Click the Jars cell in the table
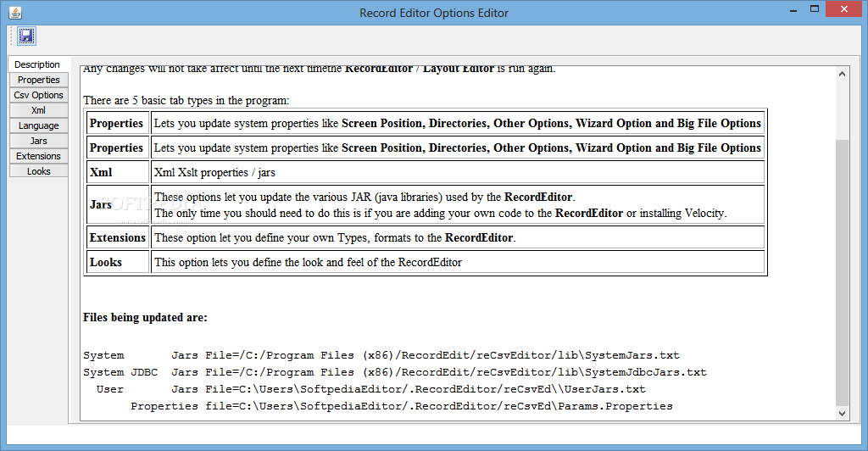The image size is (868, 451). (x=117, y=204)
